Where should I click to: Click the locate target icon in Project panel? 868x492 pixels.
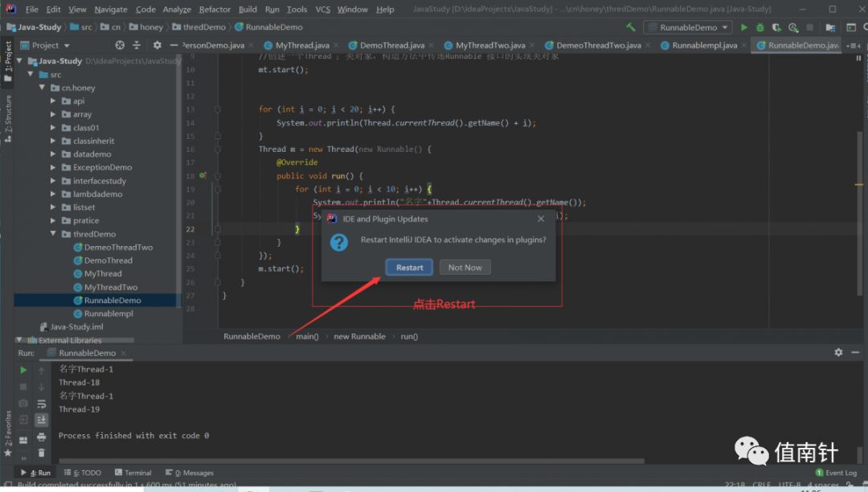[120, 45]
